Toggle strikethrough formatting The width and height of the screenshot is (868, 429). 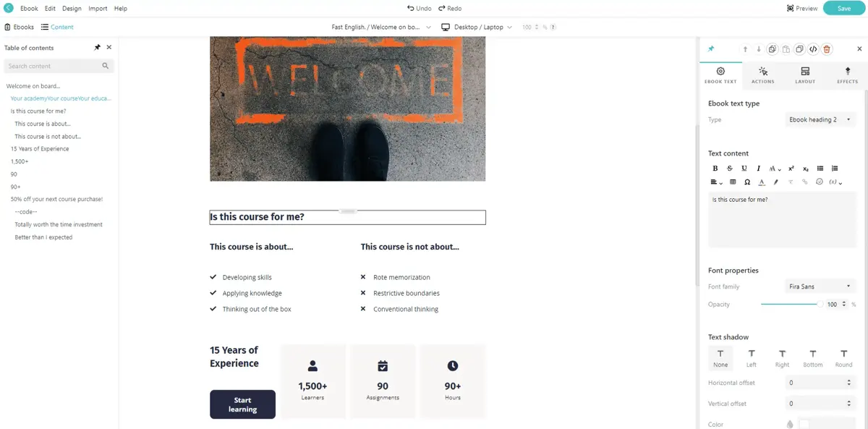730,169
